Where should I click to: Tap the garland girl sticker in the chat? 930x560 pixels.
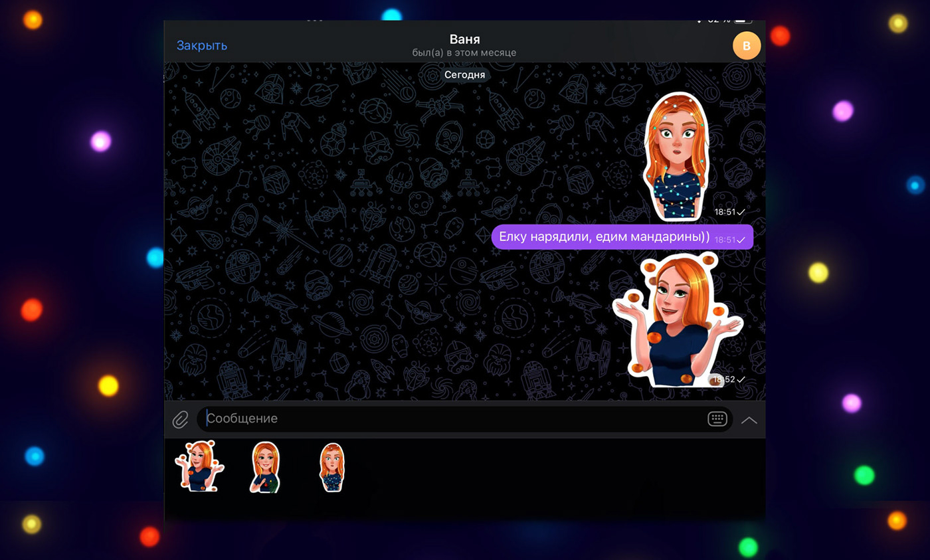click(x=676, y=156)
